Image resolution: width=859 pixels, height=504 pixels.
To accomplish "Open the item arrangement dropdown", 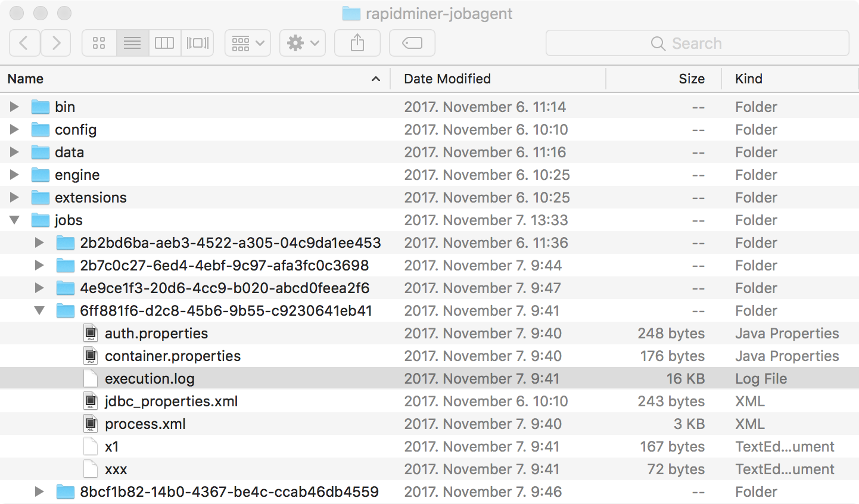I will coord(247,42).
